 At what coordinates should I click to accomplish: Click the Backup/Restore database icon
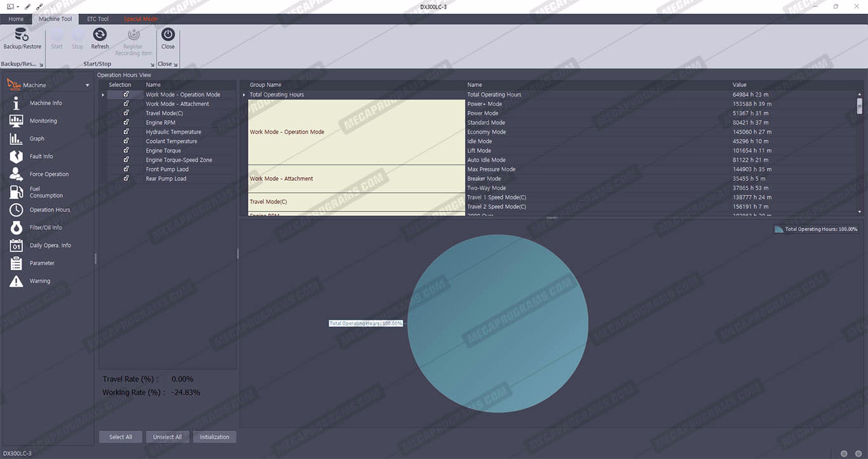point(22,36)
